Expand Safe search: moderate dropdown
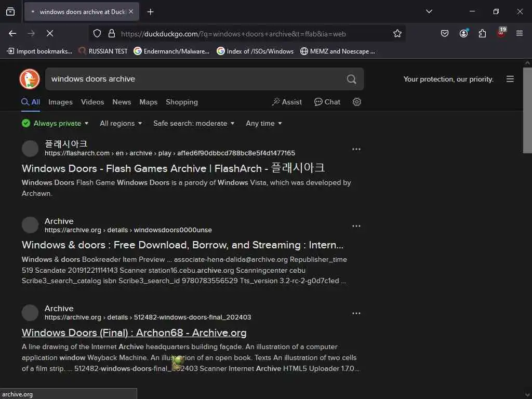Screen dimensions: 532x399 [194, 123]
